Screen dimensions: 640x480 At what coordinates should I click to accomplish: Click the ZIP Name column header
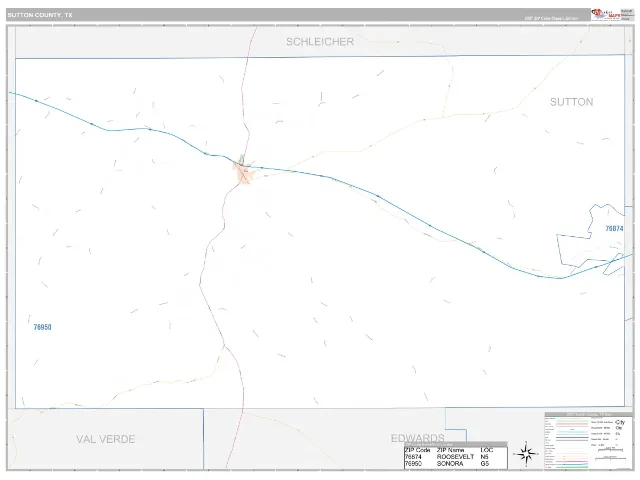point(450,450)
